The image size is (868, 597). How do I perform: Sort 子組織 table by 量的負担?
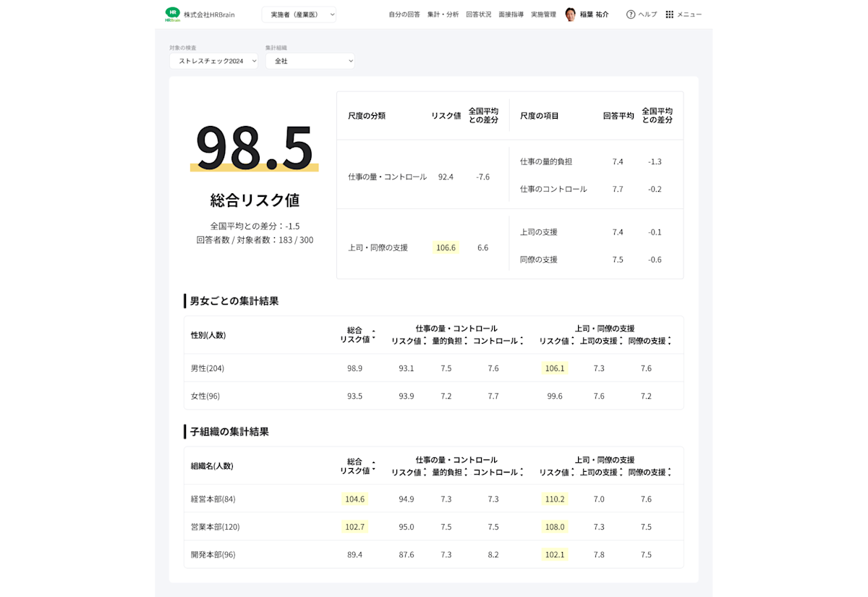(x=466, y=472)
